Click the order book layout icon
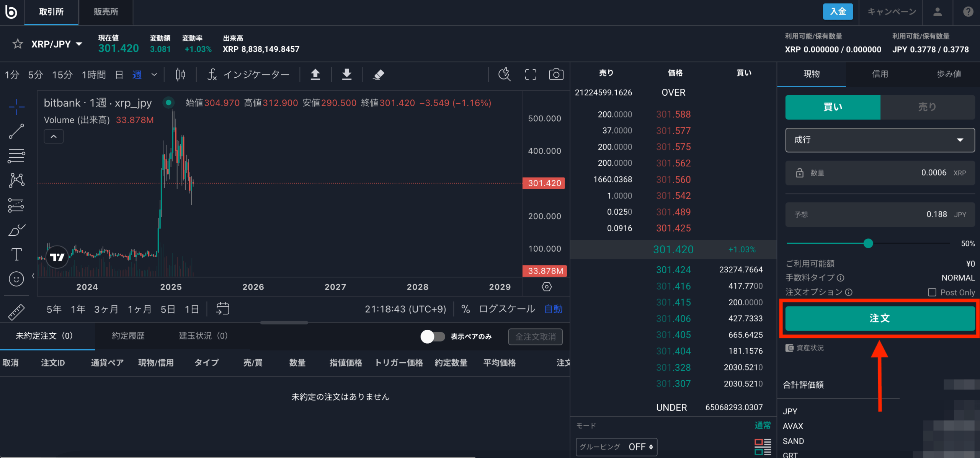Screen dimensions: 980x458 pos(763,447)
